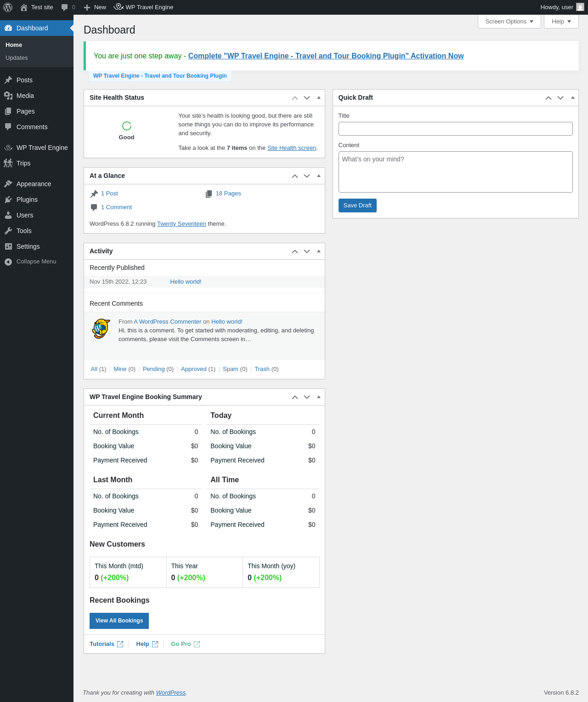
Task: Show Mine comments filter
Action: [120, 369]
